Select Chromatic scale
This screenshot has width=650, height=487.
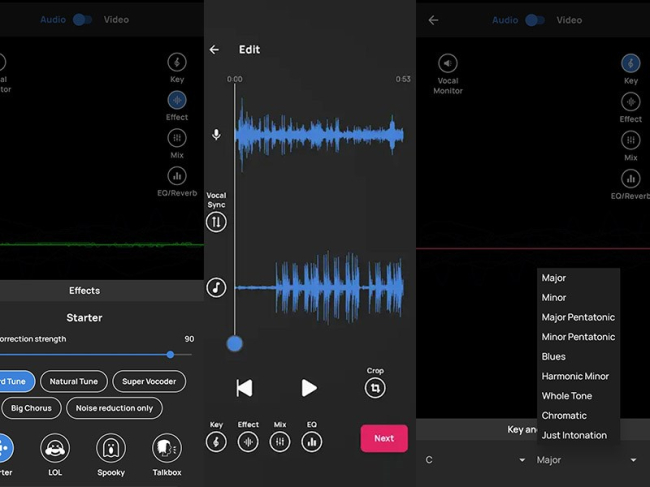point(578,416)
